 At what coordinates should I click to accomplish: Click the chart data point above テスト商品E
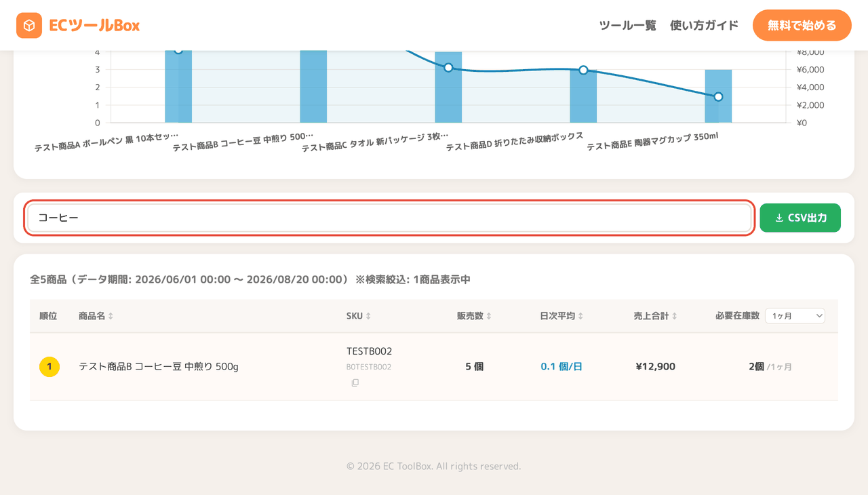(x=718, y=96)
